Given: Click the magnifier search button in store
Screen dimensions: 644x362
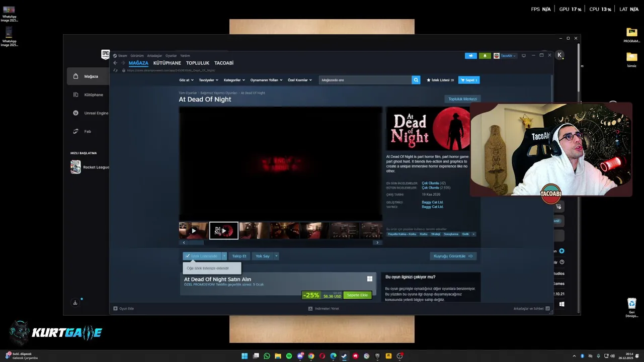Looking at the screenshot, I should (x=416, y=80).
